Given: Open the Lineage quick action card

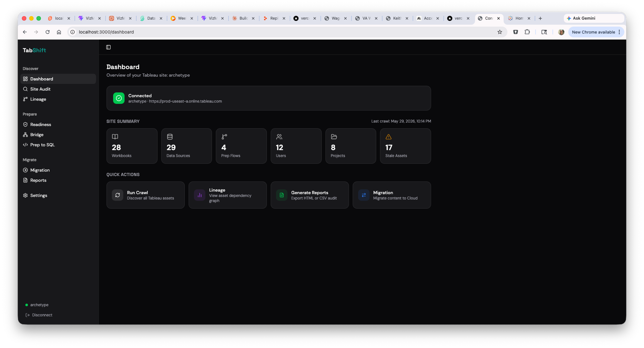Looking at the screenshot, I should pos(228,195).
